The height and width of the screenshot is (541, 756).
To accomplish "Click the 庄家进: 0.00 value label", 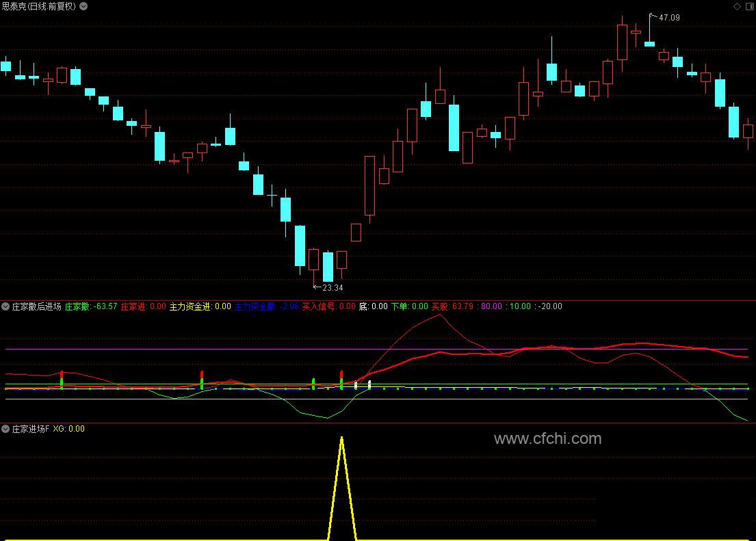I will pos(143,306).
